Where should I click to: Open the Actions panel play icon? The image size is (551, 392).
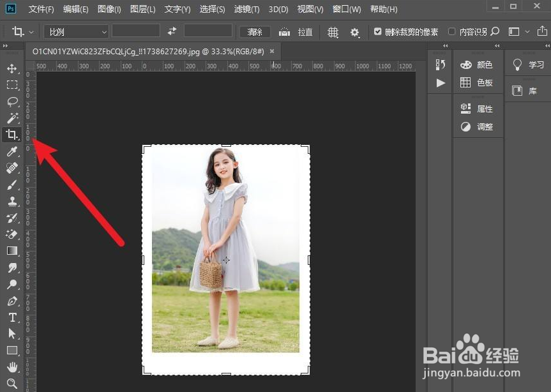coord(441,83)
